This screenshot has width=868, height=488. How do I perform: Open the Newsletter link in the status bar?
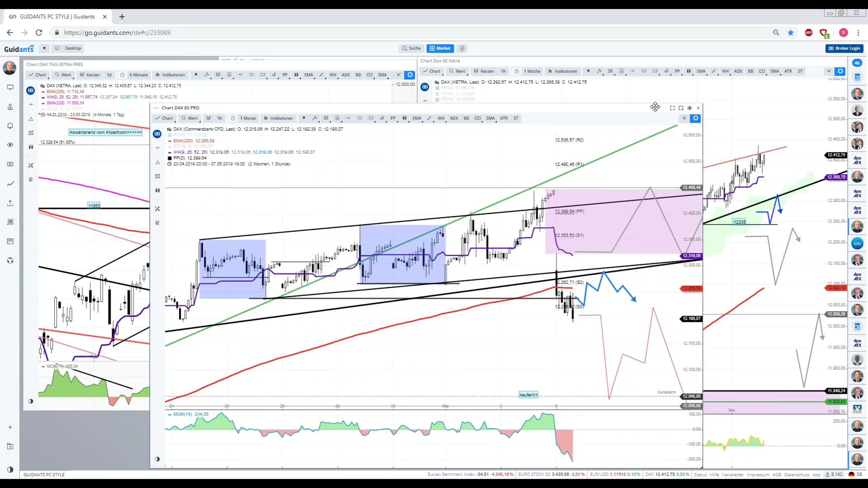point(733,475)
